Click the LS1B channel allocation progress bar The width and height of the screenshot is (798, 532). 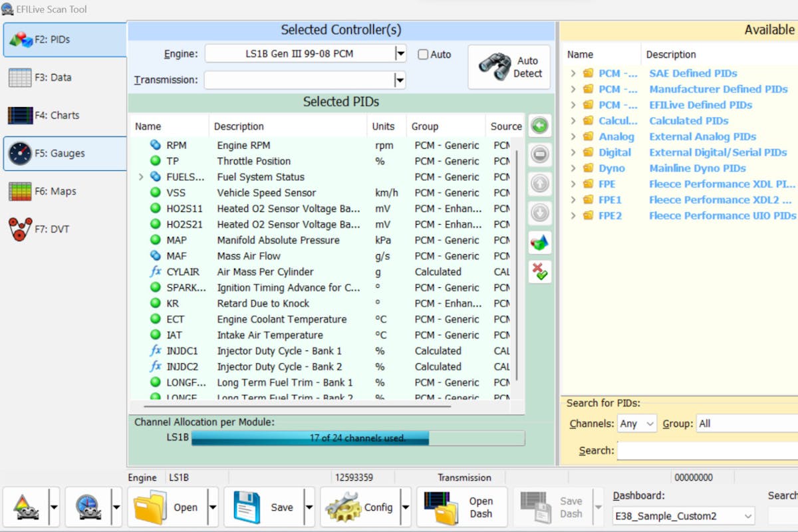357,438
